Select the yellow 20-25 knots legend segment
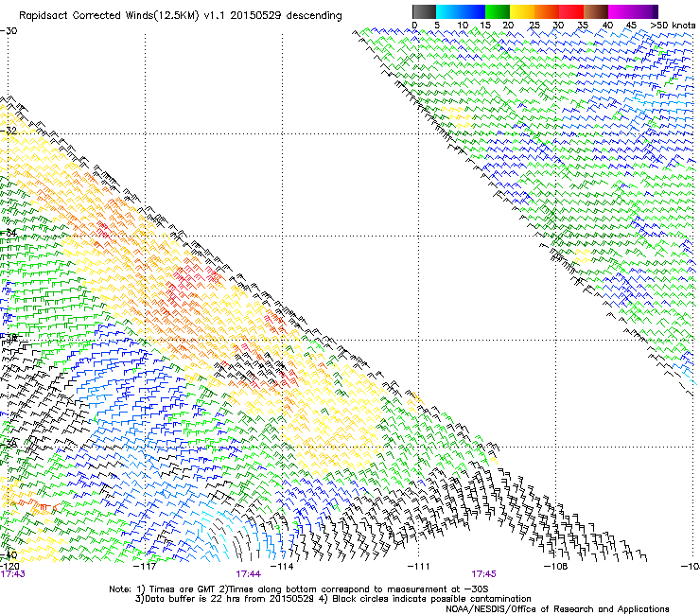 [x=522, y=11]
